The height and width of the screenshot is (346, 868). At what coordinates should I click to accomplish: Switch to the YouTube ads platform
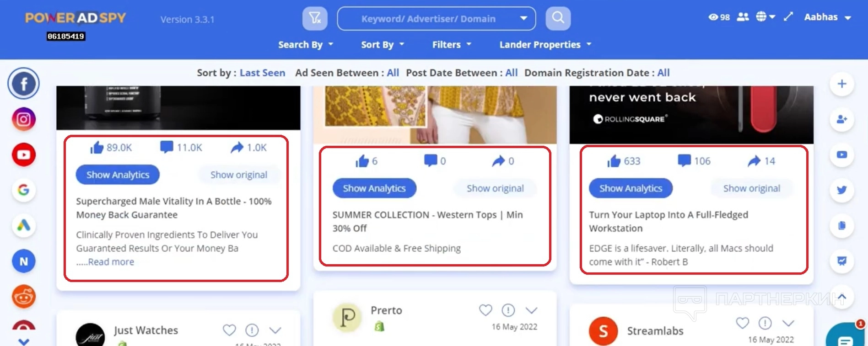[x=23, y=154]
